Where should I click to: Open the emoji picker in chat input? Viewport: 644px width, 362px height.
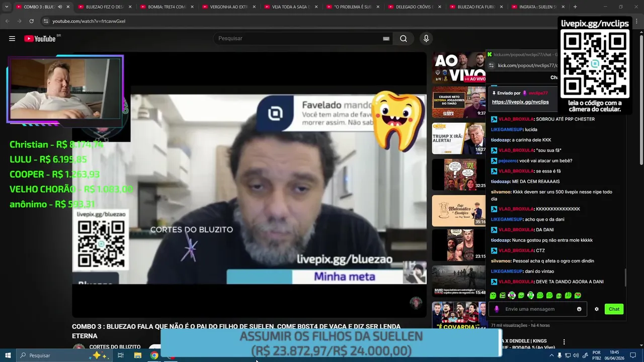pos(579,309)
